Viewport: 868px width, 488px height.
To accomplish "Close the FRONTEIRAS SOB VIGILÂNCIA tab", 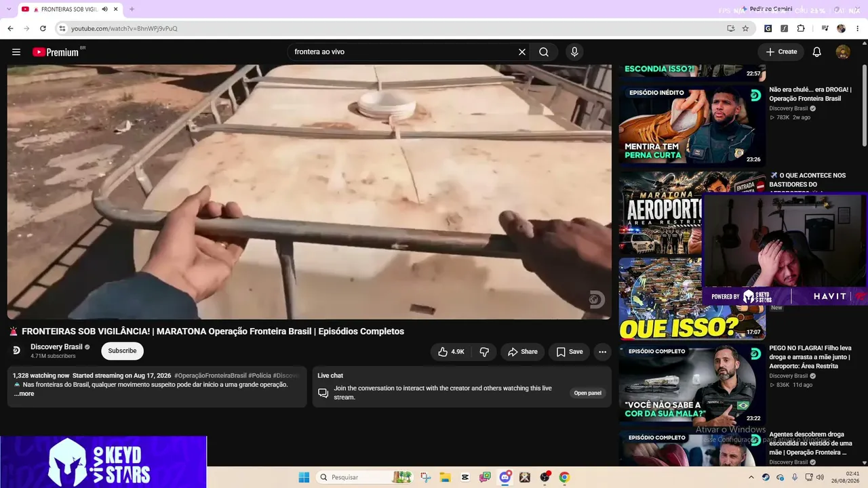I will (115, 9).
